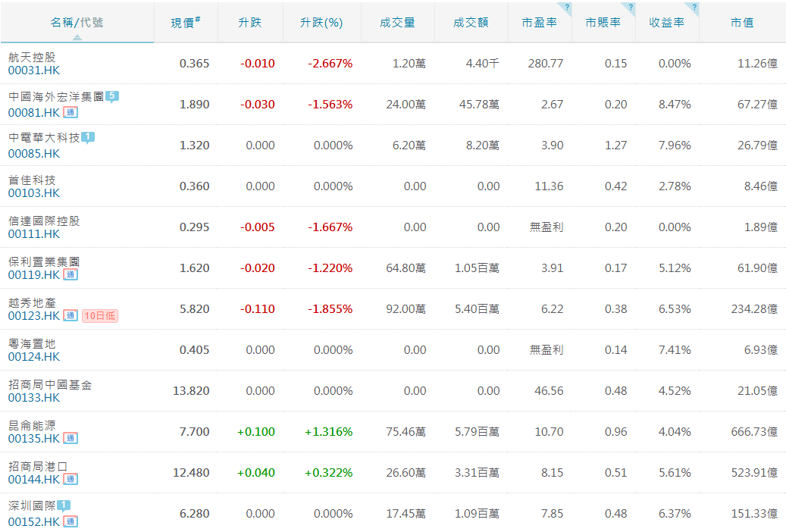The height and width of the screenshot is (532, 786).
Task: Sort table by 市值 column
Action: click(x=742, y=23)
